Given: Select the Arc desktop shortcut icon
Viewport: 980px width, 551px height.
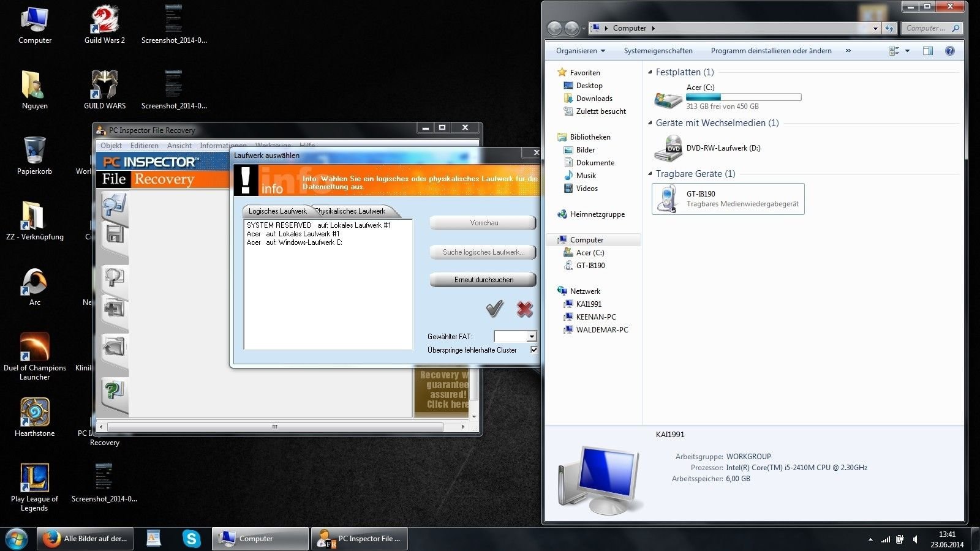Looking at the screenshot, I should [35, 287].
